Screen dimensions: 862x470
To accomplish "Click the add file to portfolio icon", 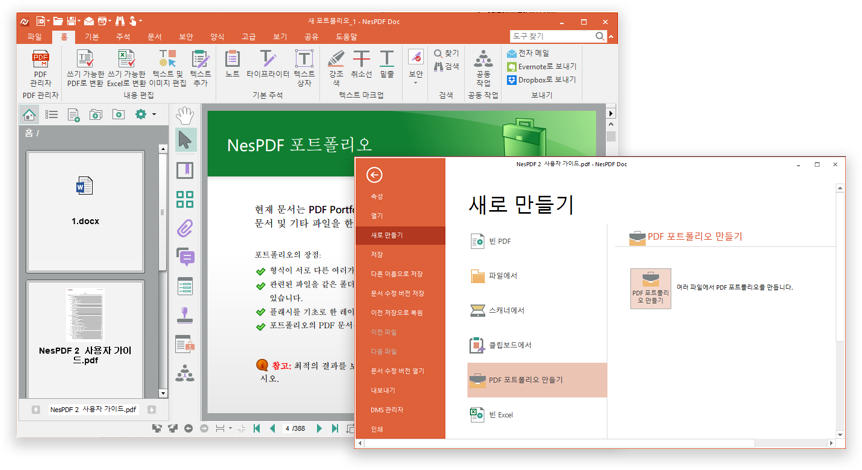I will (73, 114).
